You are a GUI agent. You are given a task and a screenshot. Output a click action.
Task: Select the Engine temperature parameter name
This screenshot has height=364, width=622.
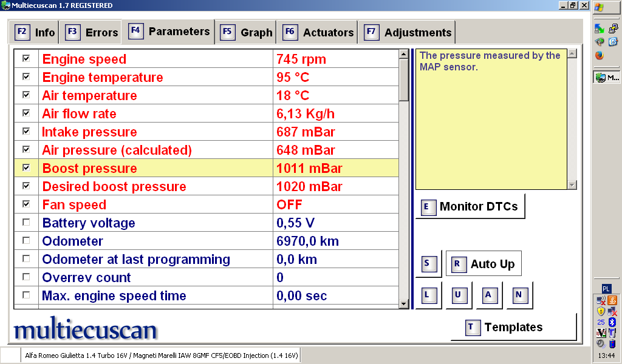click(103, 77)
